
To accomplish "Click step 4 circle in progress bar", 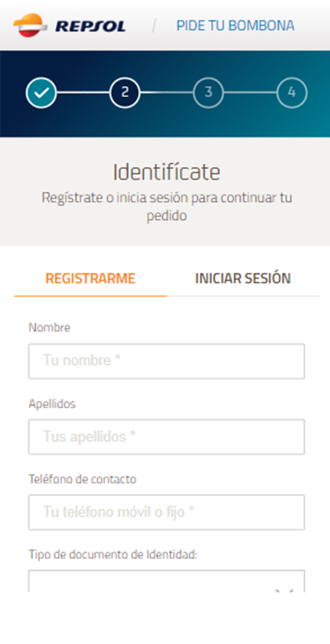I will tap(291, 93).
